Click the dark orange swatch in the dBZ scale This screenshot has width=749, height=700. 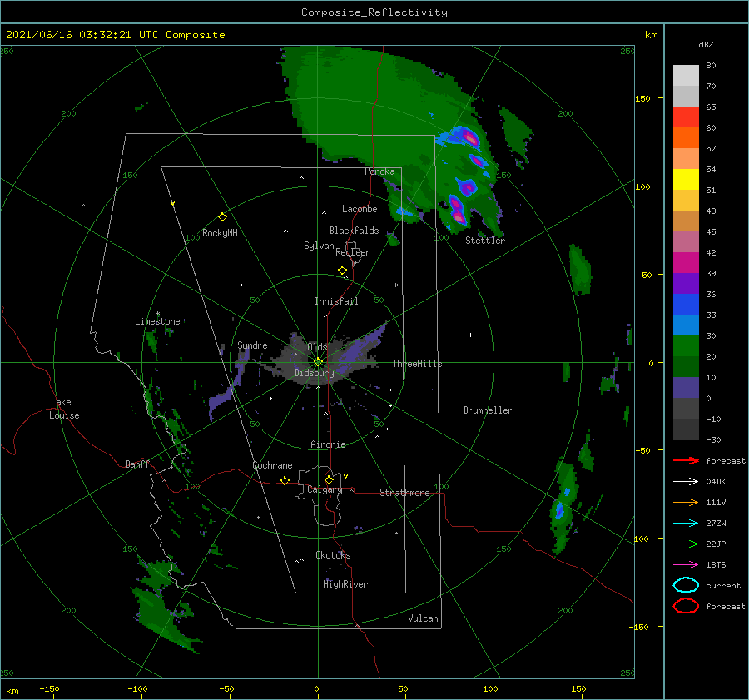[686, 137]
